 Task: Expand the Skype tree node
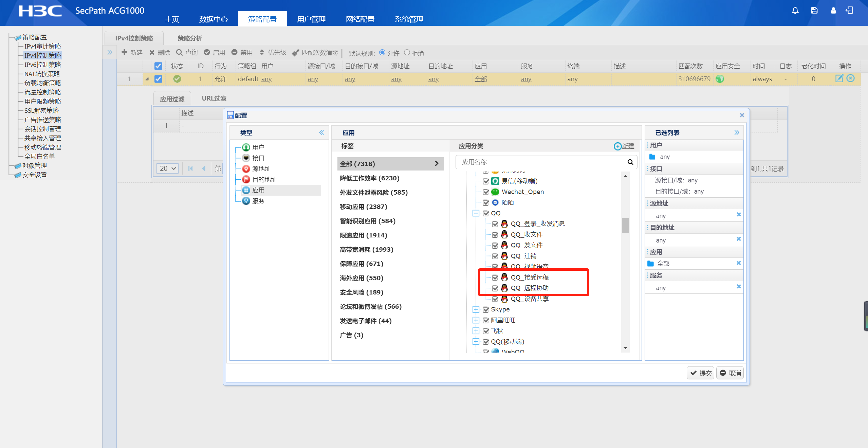pos(476,309)
